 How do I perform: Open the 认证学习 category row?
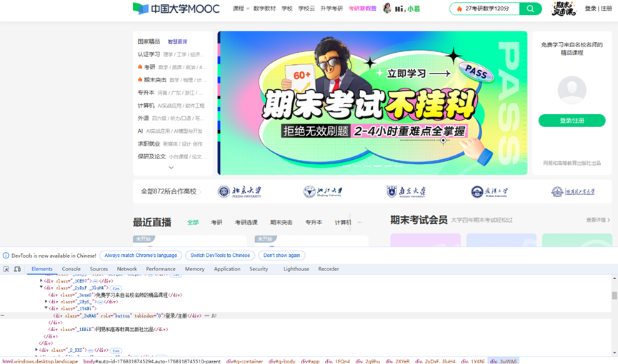171,54
